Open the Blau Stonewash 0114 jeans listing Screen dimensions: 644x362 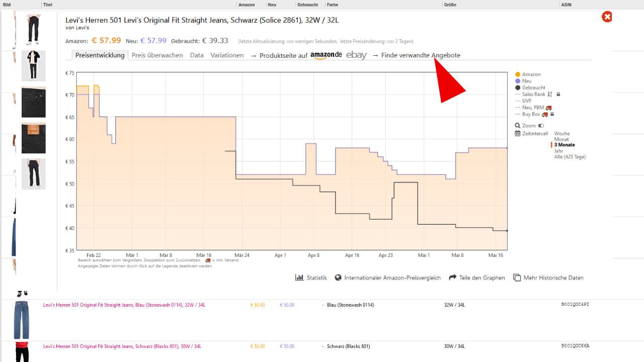pyautogui.click(x=124, y=305)
